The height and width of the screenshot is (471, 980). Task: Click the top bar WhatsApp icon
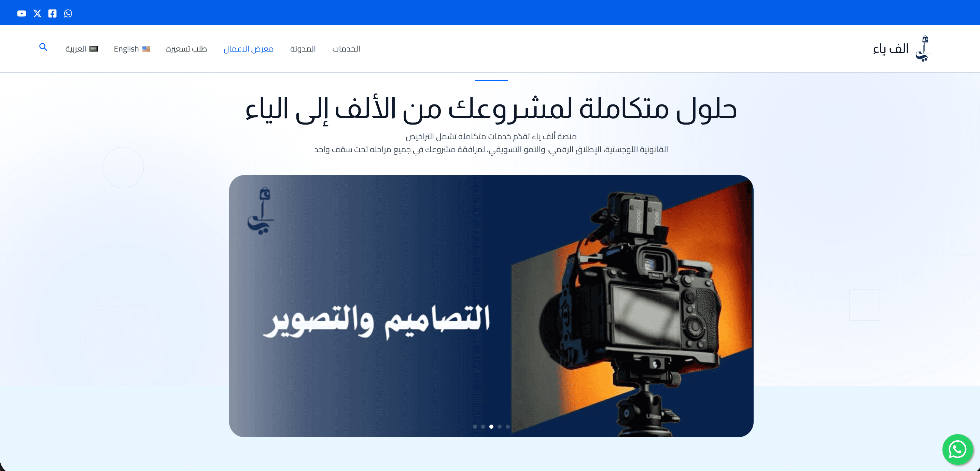point(68,14)
